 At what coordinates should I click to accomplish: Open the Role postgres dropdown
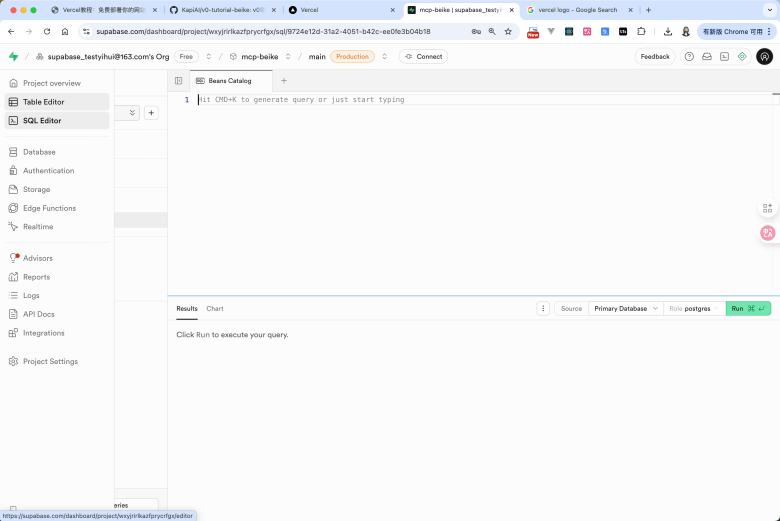[695, 309]
